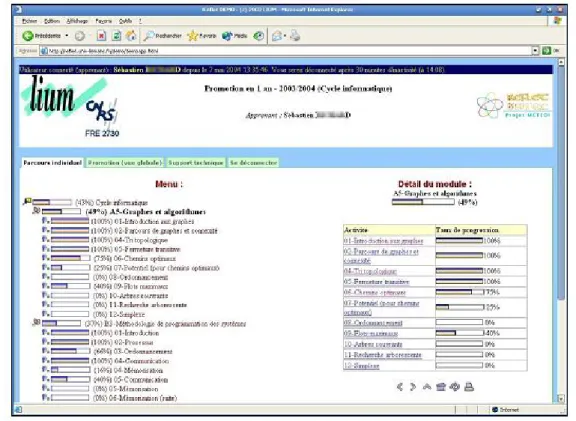Click the next arrow icon below the table

pyautogui.click(x=413, y=386)
